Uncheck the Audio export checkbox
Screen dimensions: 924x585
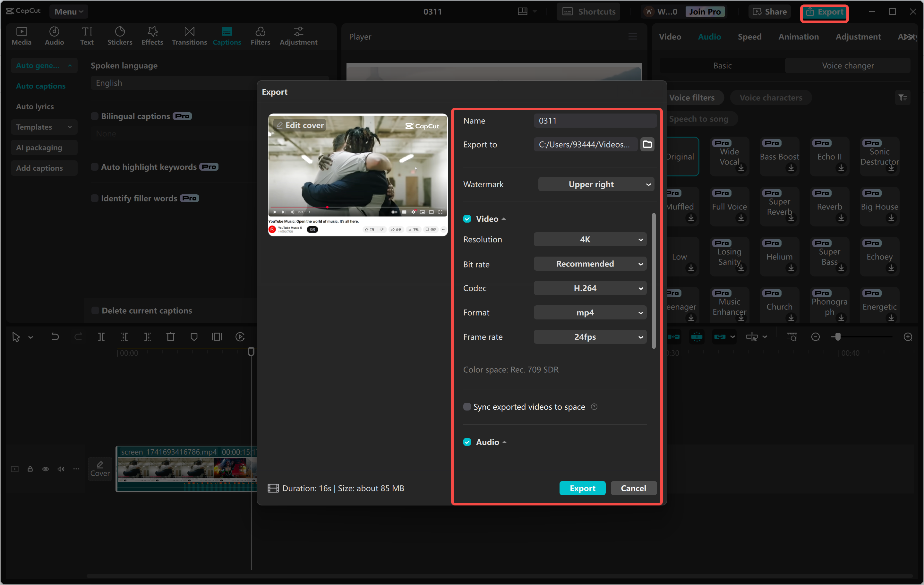[467, 442]
